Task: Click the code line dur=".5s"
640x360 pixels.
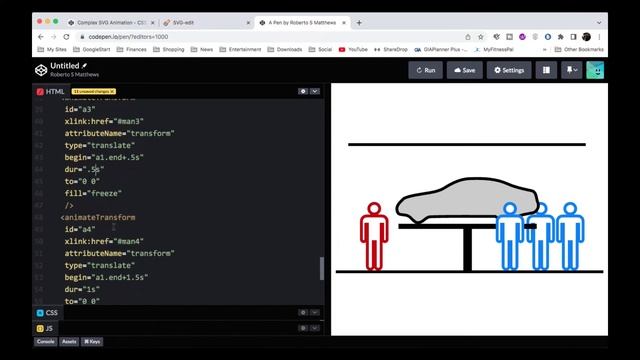Action: [x=84, y=169]
